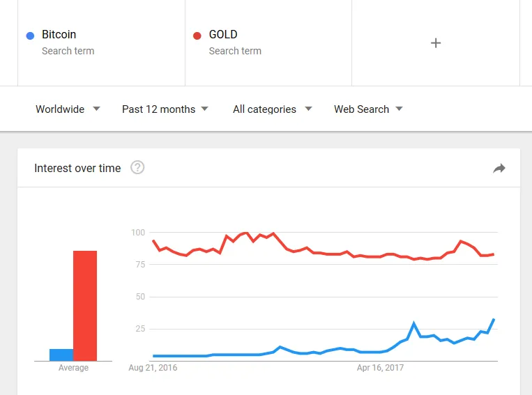The image size is (532, 395).
Task: Expand the Web Search type dropdown
Action: coord(368,109)
